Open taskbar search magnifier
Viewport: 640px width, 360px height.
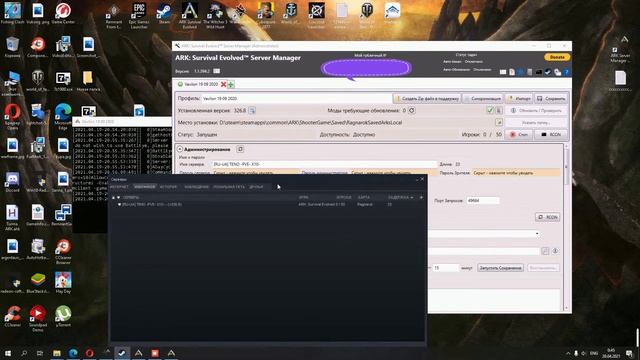(24, 353)
